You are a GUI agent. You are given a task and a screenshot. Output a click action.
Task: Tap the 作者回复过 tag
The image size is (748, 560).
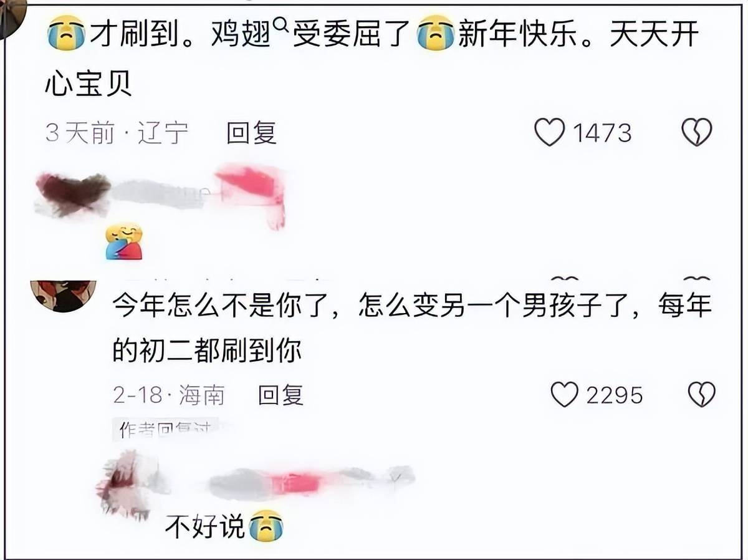[x=165, y=428]
